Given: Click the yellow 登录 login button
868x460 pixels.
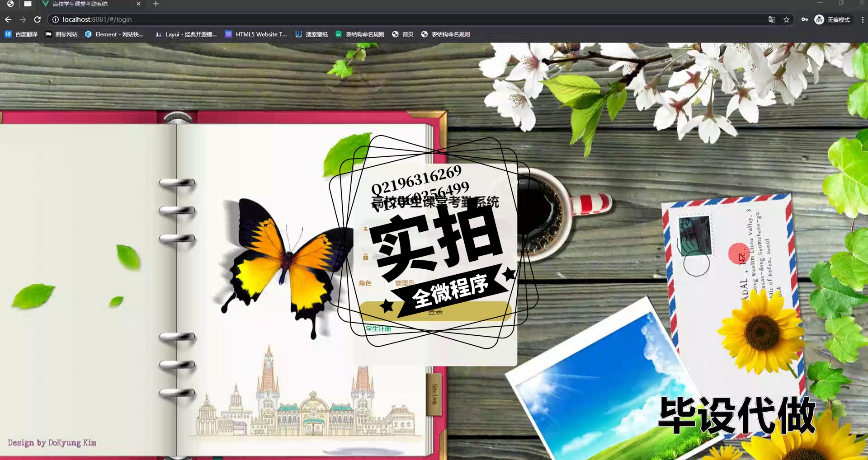Looking at the screenshot, I should click(x=435, y=311).
